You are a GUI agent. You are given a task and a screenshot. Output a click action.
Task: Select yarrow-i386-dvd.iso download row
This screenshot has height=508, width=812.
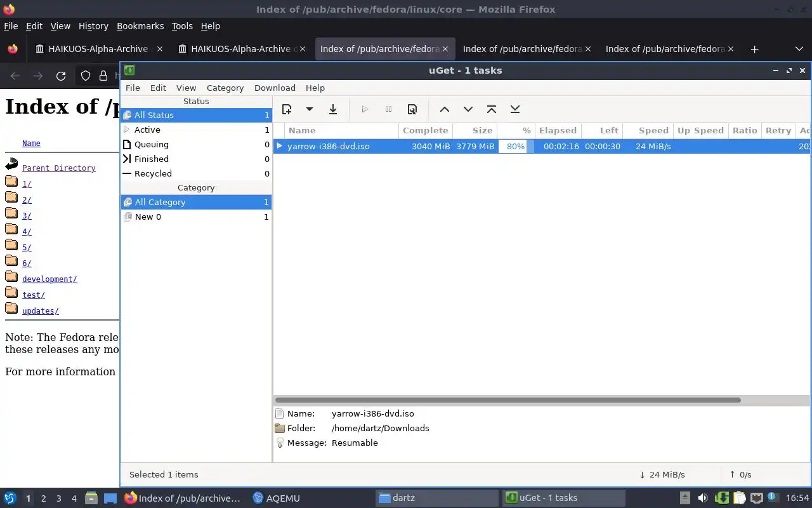(x=542, y=146)
